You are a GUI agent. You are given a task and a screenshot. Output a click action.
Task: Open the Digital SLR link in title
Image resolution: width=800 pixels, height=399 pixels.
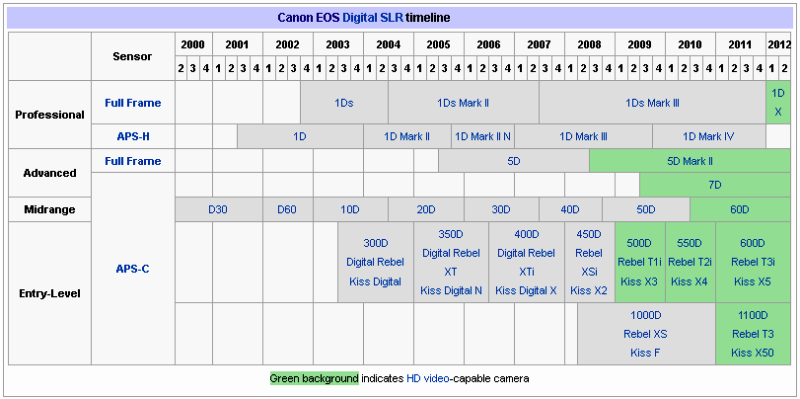click(373, 18)
